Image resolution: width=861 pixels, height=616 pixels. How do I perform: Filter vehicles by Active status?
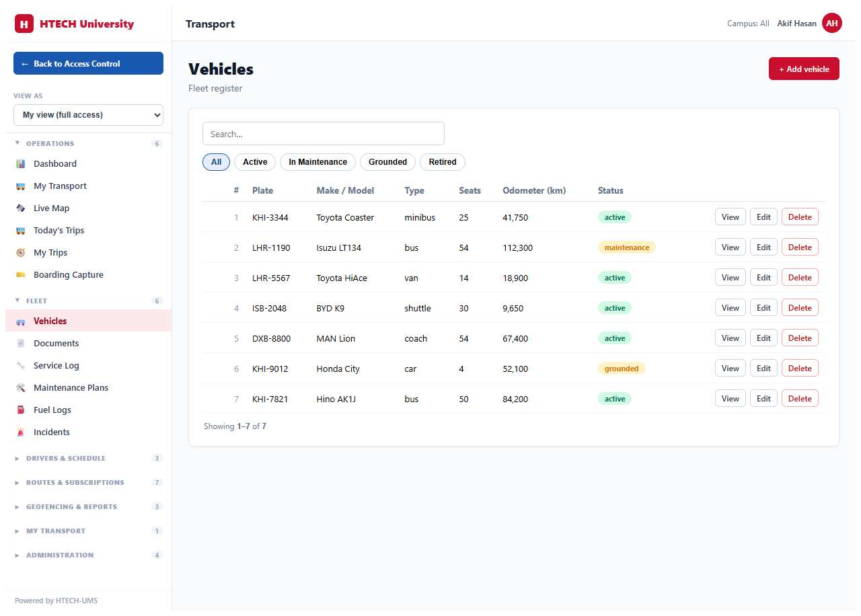[255, 162]
